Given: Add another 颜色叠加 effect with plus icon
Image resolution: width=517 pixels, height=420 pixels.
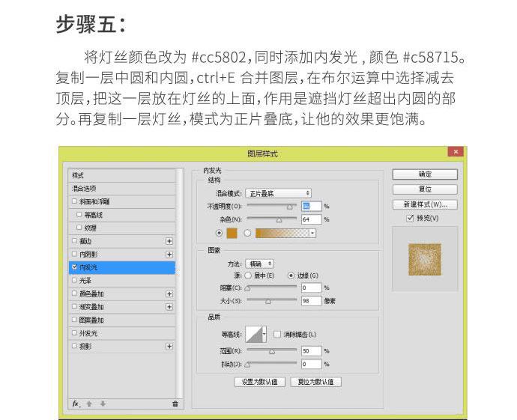Looking at the screenshot, I should (169, 293).
